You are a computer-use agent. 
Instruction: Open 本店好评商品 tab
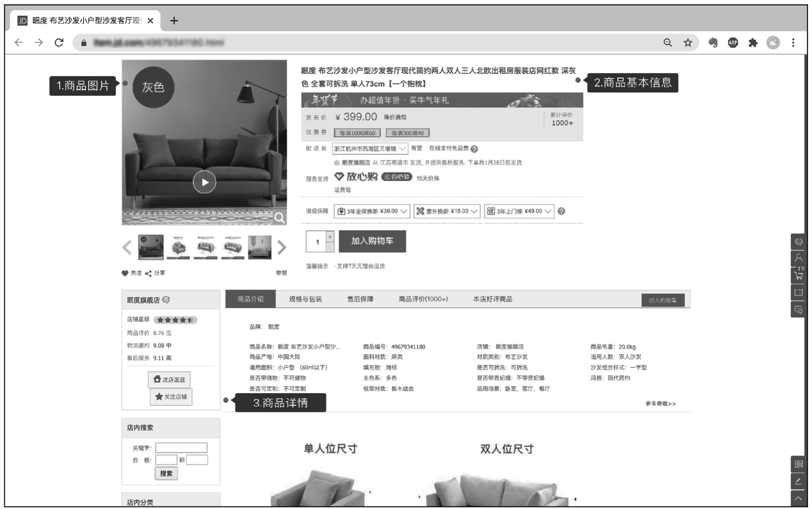tap(493, 299)
